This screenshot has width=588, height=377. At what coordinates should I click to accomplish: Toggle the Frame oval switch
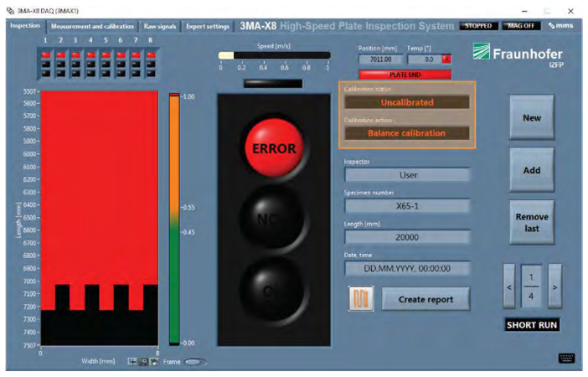pos(194,362)
